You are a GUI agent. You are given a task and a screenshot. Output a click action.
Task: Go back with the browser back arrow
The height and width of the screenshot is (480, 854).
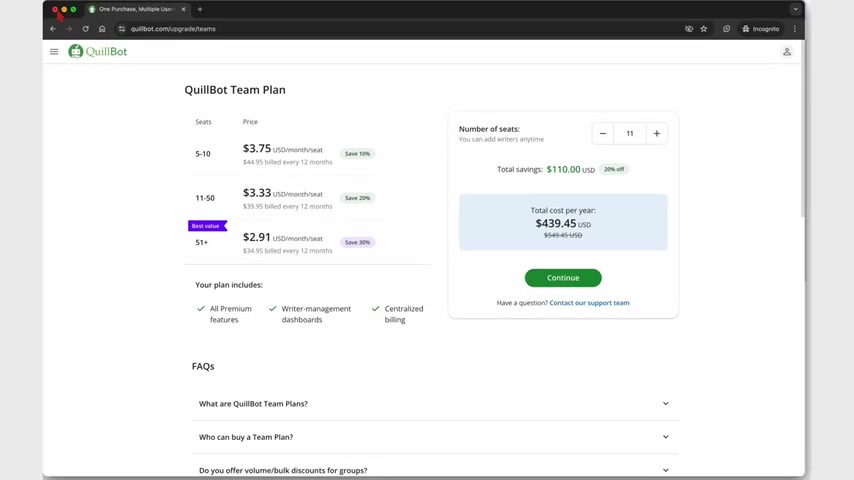[x=53, y=29]
